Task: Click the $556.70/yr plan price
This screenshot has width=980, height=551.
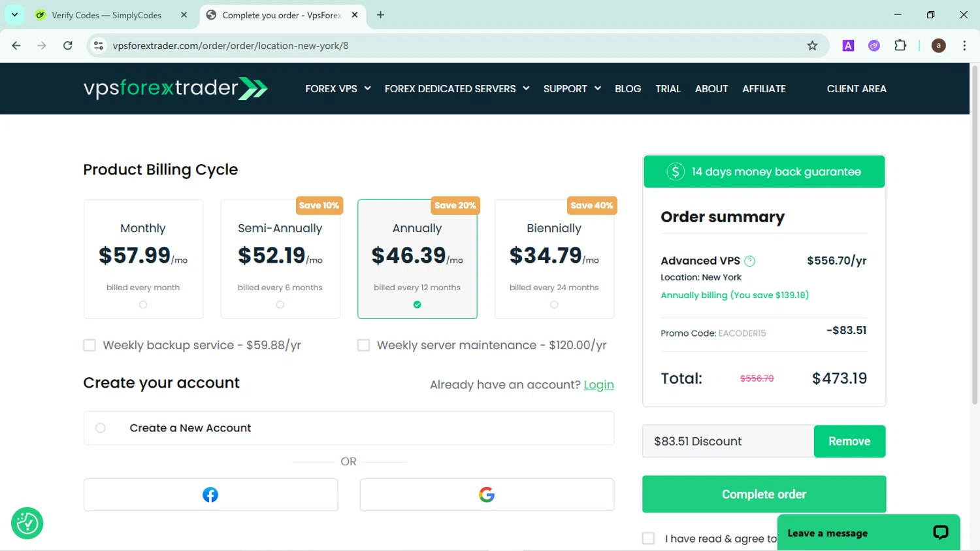Action: pyautogui.click(x=836, y=261)
